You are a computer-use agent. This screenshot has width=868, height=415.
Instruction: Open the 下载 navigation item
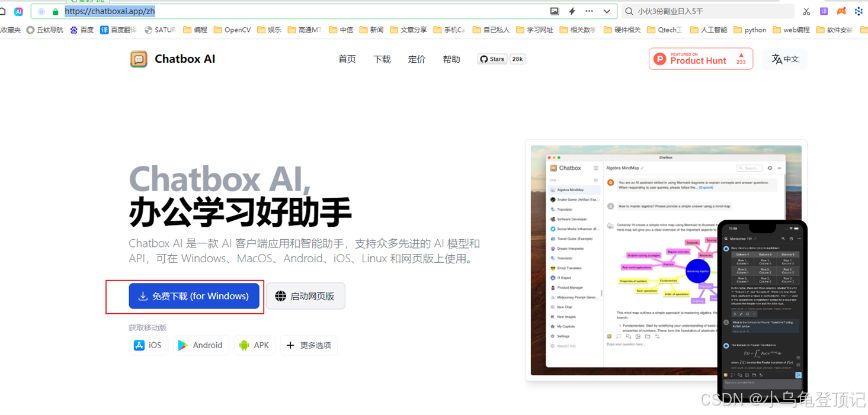point(382,59)
